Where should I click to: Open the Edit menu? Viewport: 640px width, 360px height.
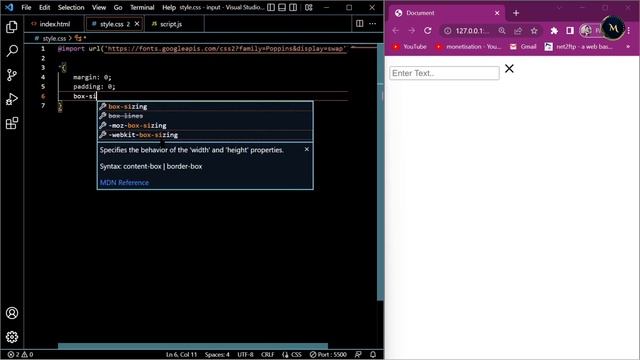(44, 7)
